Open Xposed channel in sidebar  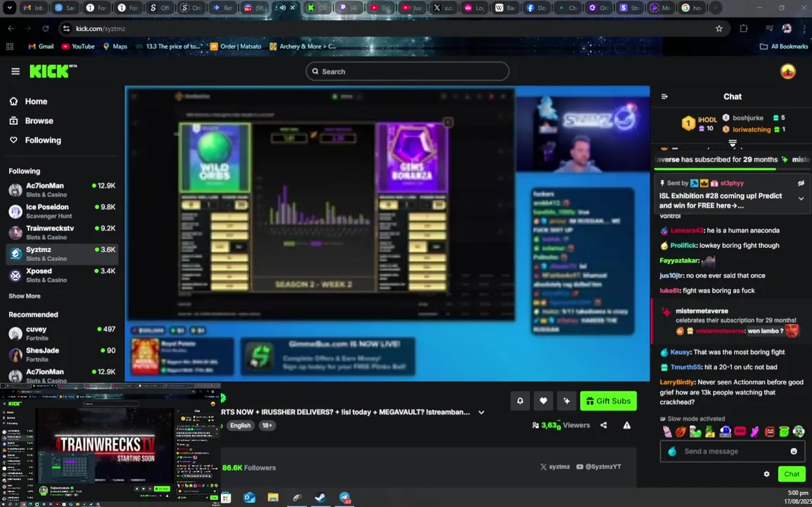[x=62, y=275]
